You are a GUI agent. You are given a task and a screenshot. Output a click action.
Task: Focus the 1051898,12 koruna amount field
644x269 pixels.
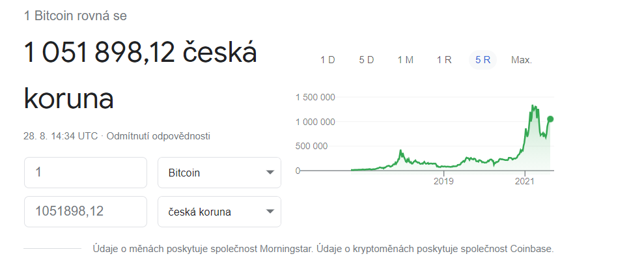tap(85, 212)
